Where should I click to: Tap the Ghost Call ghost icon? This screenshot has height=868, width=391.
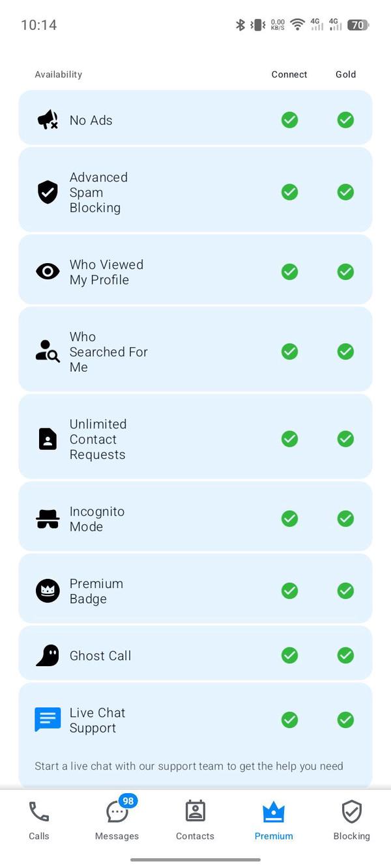48,655
